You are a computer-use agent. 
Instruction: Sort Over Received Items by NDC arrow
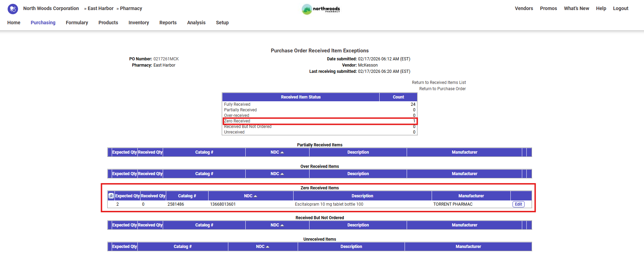(282, 174)
